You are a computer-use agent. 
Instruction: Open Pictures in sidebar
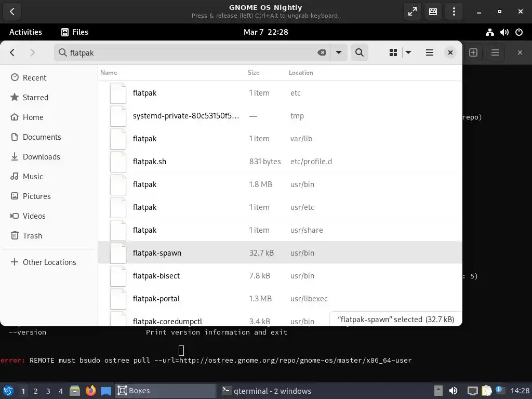[49, 196]
